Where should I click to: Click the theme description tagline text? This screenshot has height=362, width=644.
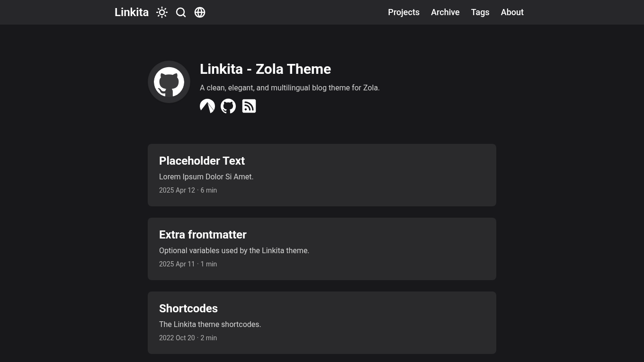(x=289, y=88)
